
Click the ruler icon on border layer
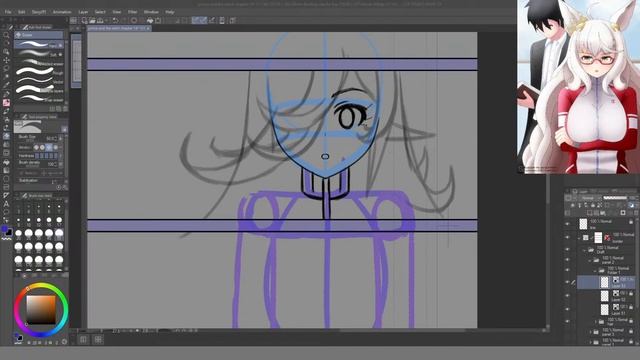[607, 238]
